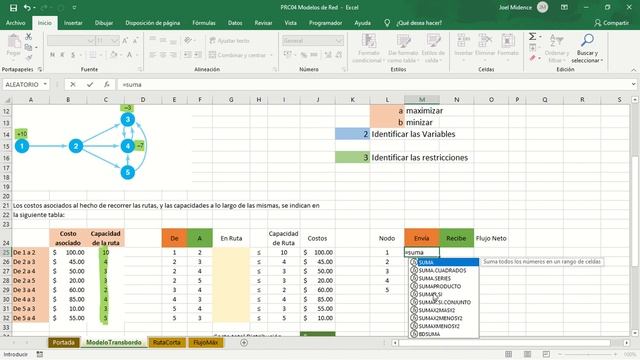Open the RutaCorta sheet tab
The height and width of the screenshot is (360, 640).
[167, 342]
